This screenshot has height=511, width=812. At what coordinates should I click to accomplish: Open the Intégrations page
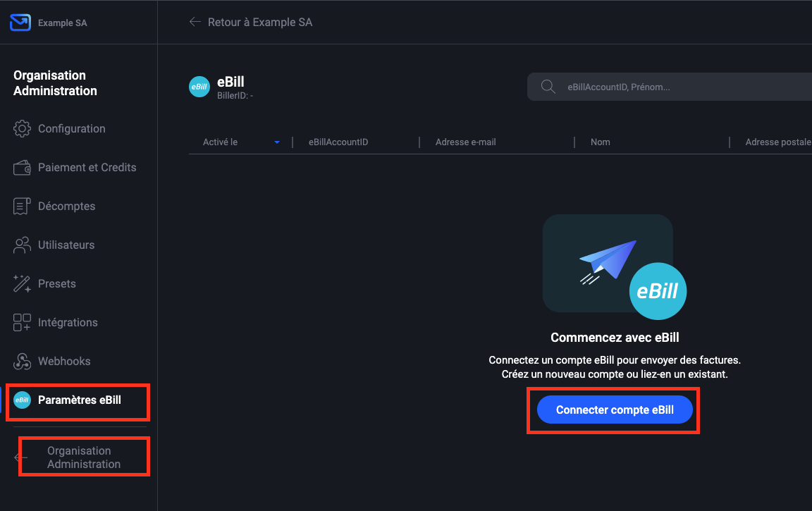(68, 322)
